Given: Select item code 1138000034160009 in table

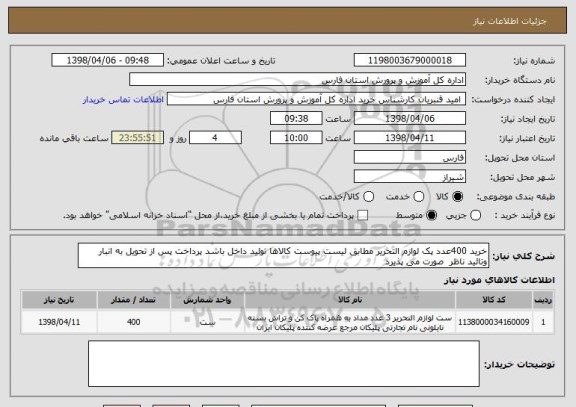Looking at the screenshot, I should click(x=493, y=322).
